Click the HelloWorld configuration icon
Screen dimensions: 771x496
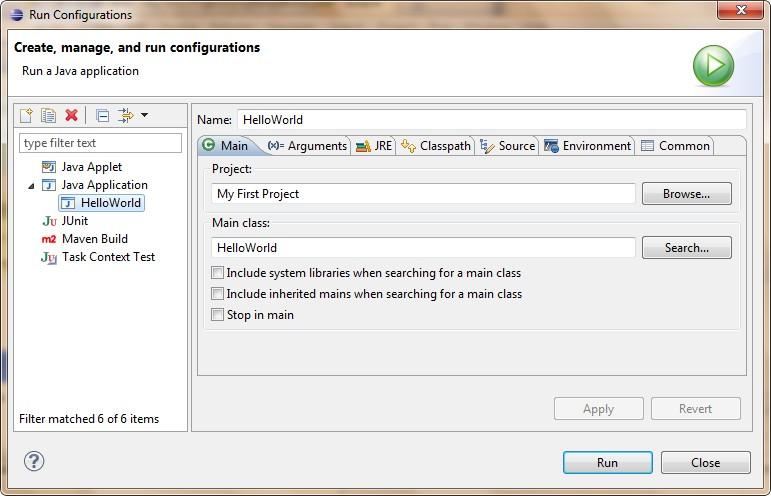pos(68,203)
